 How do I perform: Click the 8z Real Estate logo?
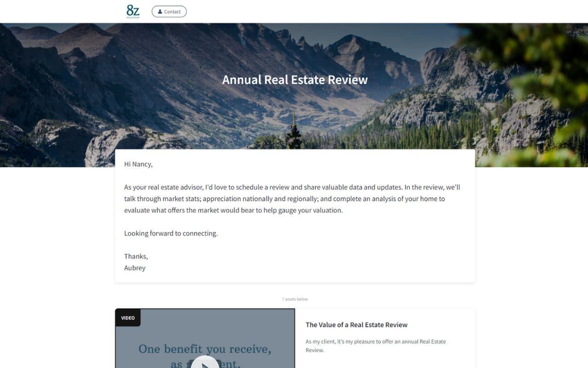click(133, 11)
